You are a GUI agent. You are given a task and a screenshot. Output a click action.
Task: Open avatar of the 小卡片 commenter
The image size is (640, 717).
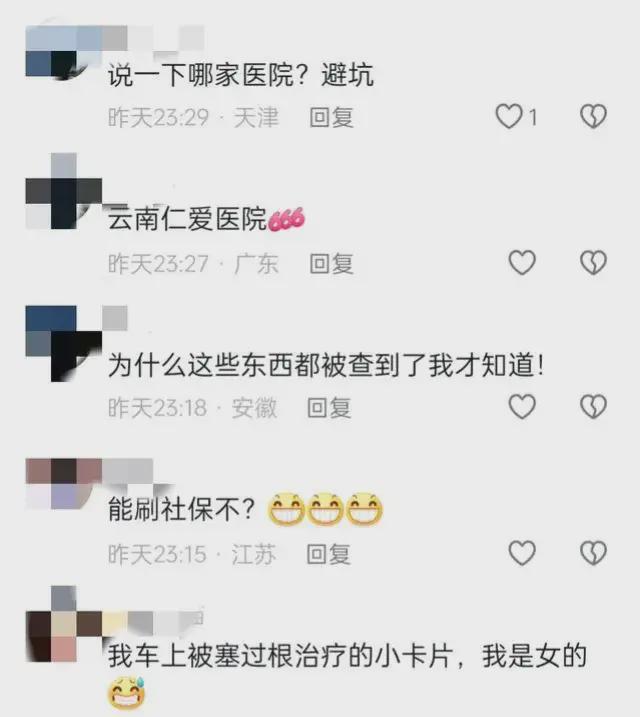click(x=64, y=624)
